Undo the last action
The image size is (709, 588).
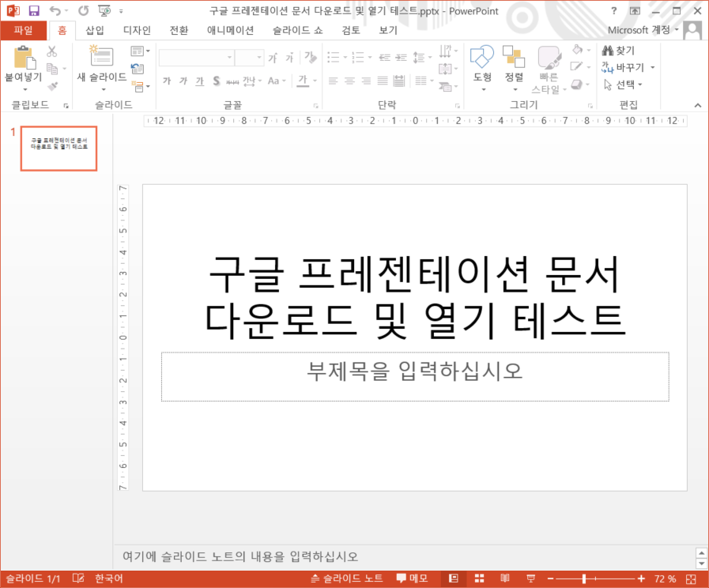click(x=55, y=10)
